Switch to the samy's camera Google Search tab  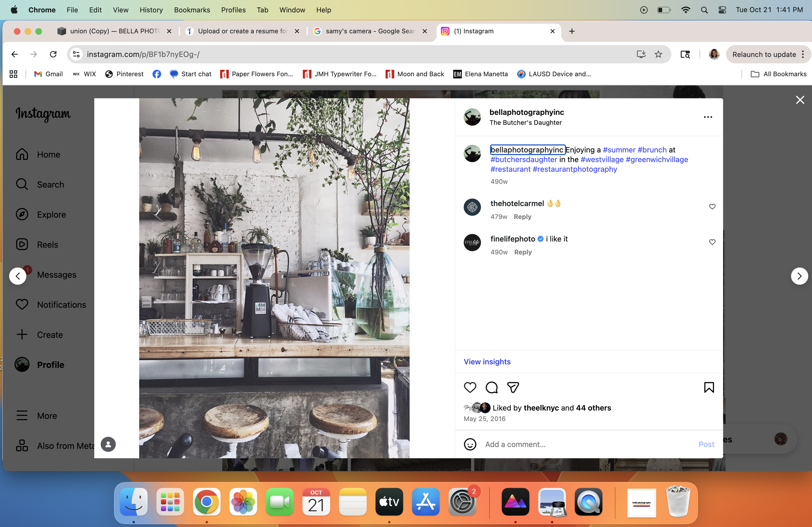click(370, 31)
